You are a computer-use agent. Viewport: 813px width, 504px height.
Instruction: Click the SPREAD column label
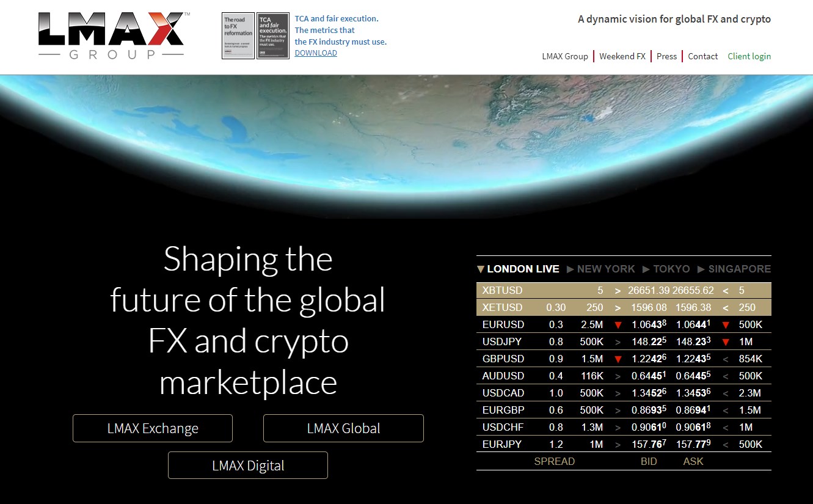click(555, 461)
